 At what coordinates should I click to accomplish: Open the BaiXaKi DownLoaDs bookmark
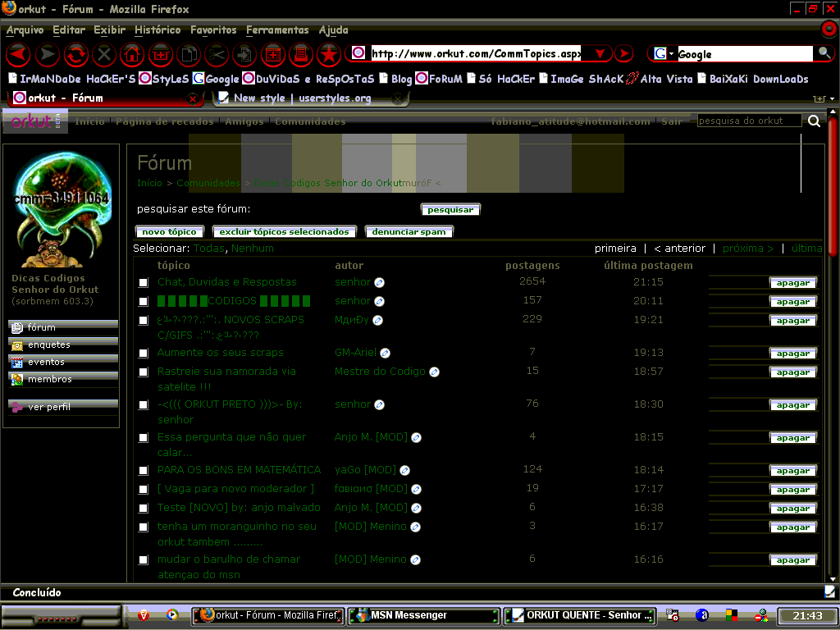pyautogui.click(x=753, y=79)
